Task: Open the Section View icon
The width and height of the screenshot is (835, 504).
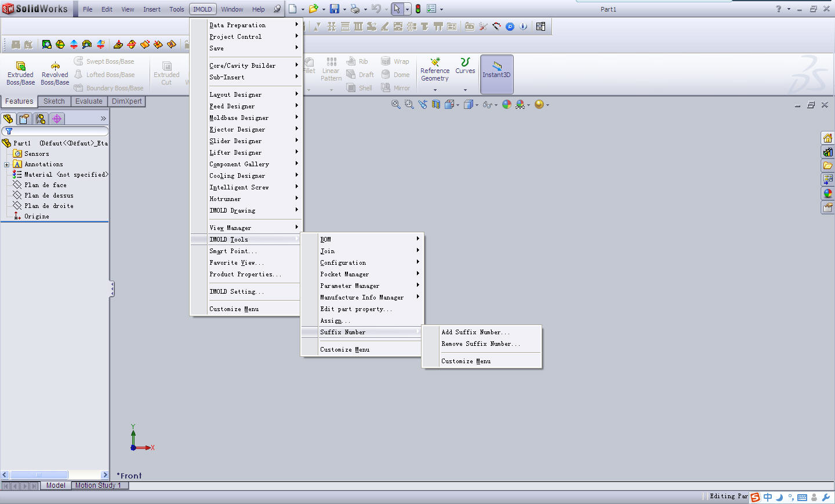Action: (436, 104)
